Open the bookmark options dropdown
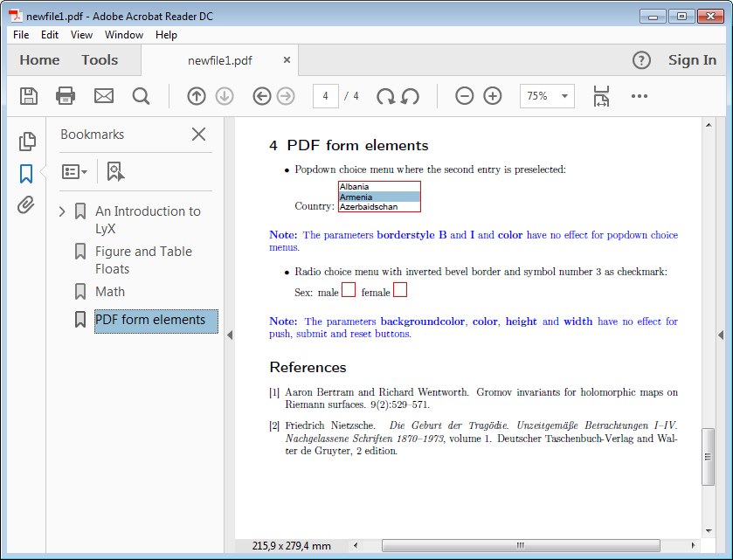This screenshot has height=560, width=733. point(74,172)
